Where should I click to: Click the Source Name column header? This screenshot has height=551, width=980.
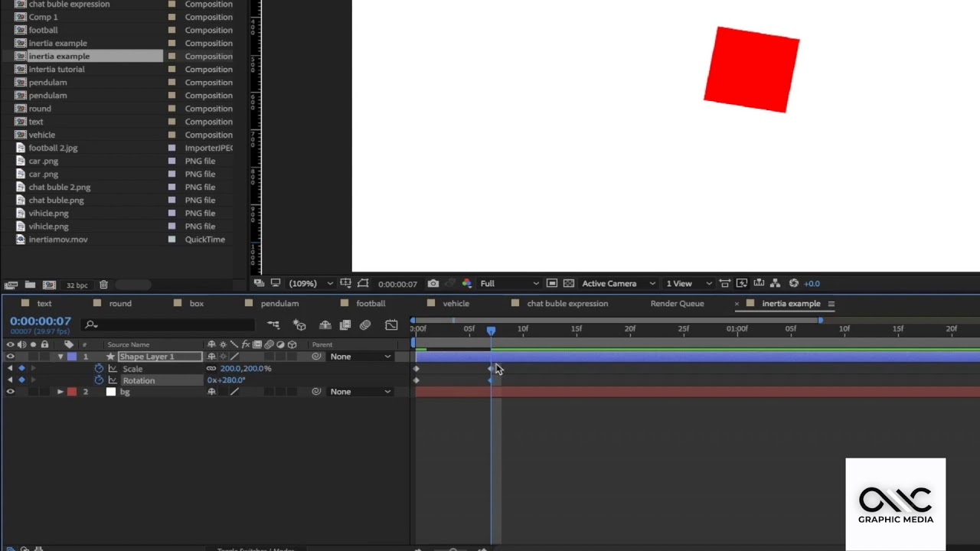pos(129,345)
